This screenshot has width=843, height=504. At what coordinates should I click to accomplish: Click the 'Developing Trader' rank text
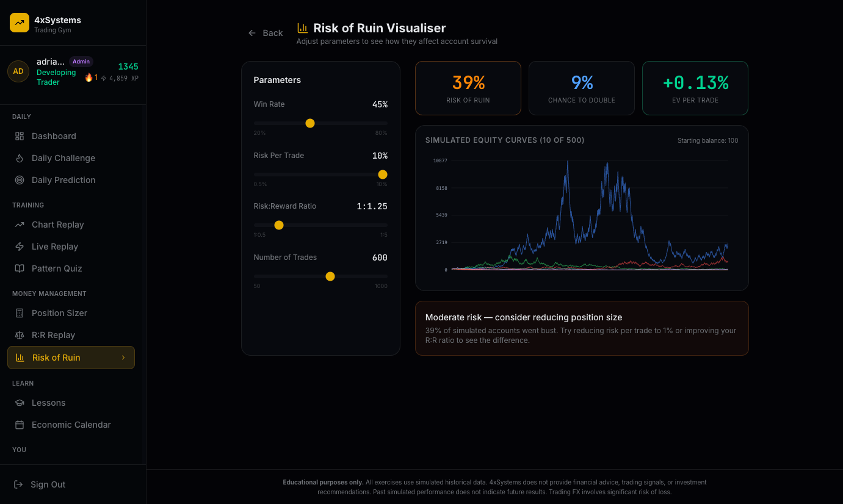point(56,77)
